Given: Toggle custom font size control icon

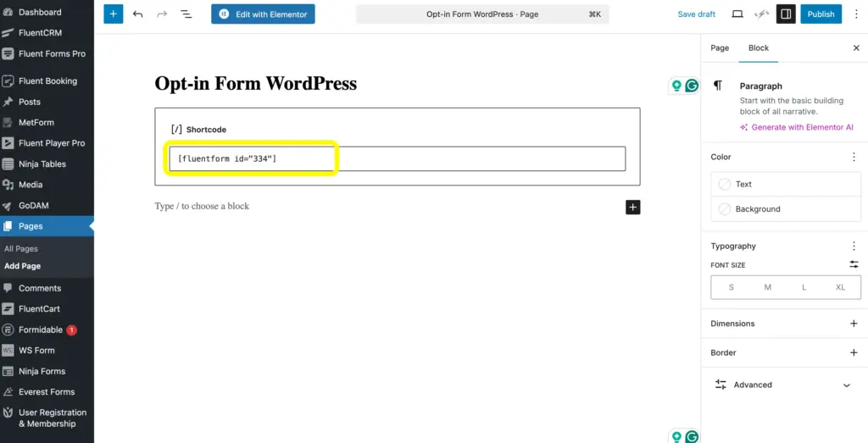Looking at the screenshot, I should click(854, 265).
